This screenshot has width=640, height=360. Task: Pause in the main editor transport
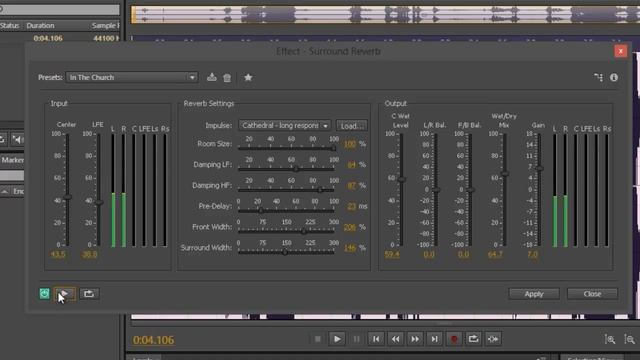click(356, 339)
